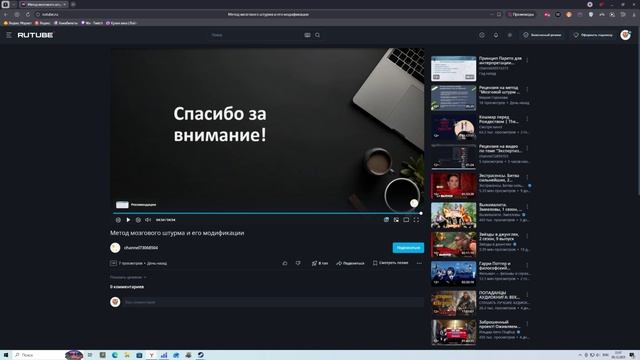Click the share button below the video
The image size is (640, 360).
tap(350, 263)
